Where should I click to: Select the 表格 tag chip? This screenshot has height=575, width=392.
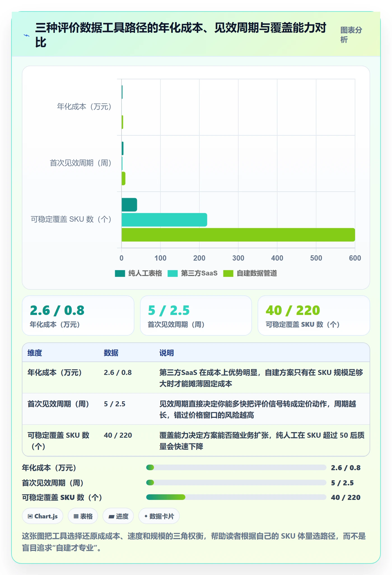tap(83, 516)
